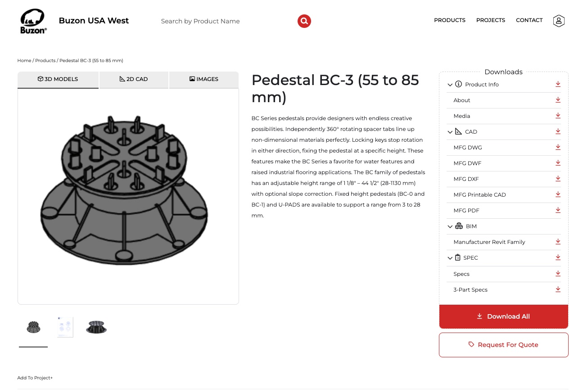The image size is (583, 392).
Task: Open the PRODUCTS menu
Action: (450, 20)
